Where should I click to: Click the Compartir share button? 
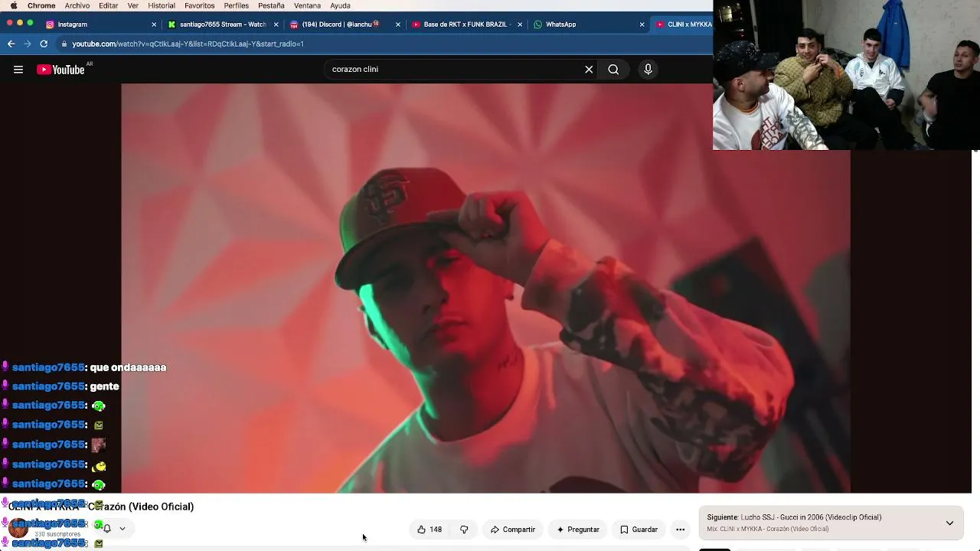(x=513, y=530)
